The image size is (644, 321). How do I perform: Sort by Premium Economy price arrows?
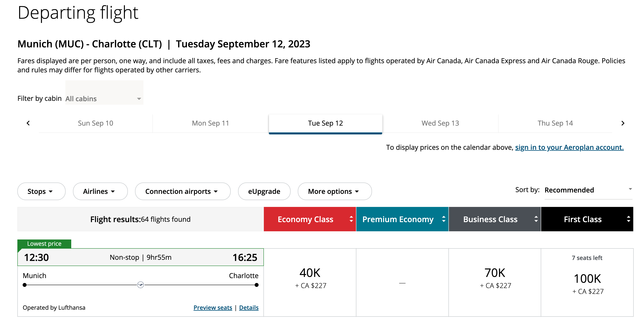(x=444, y=219)
